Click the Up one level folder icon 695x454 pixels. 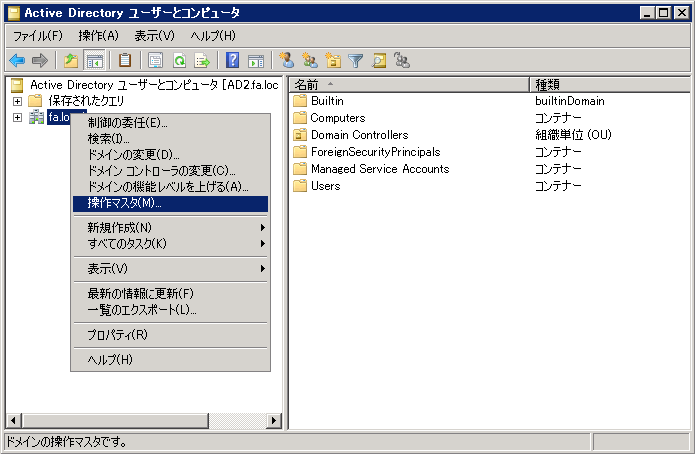(71, 60)
